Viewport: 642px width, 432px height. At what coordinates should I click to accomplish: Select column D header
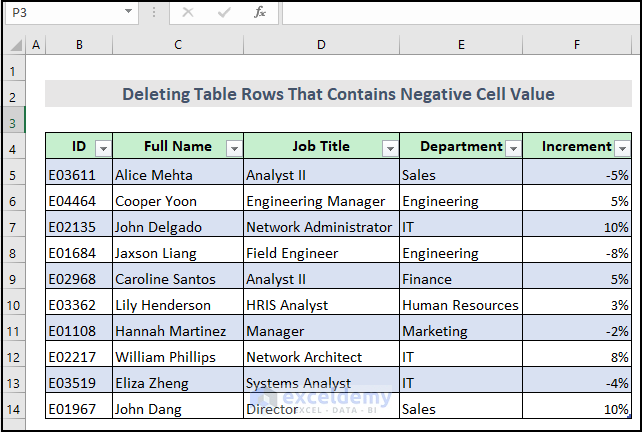(321, 45)
